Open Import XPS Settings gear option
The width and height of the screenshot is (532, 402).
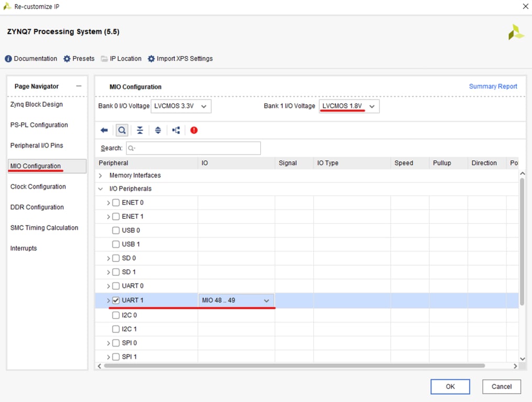pyautogui.click(x=180, y=59)
